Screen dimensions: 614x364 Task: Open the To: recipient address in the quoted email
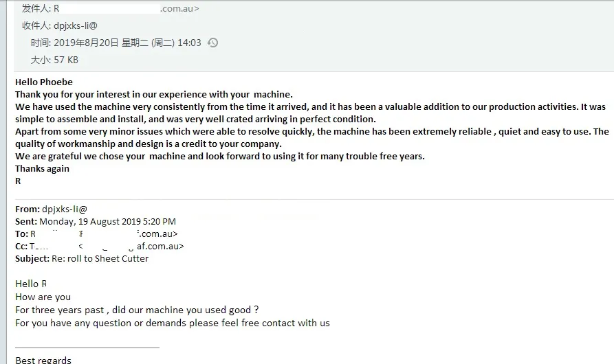[x=103, y=234]
